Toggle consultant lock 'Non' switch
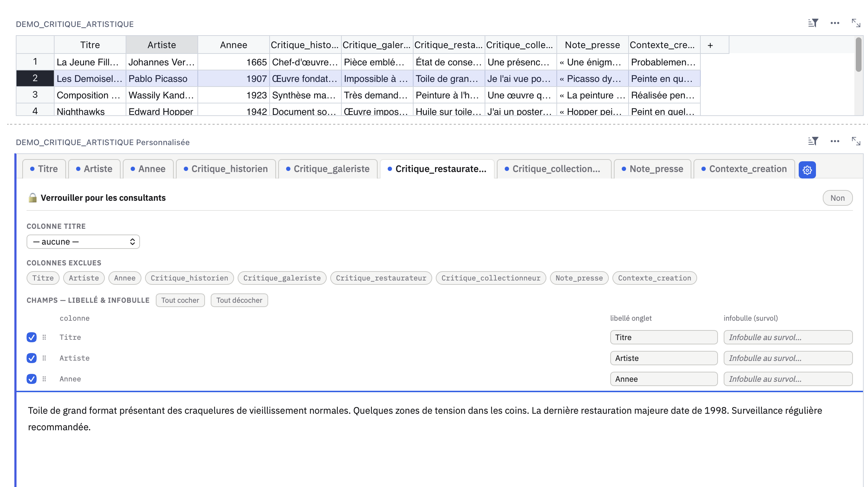Image resolution: width=868 pixels, height=487 pixels. coord(837,198)
